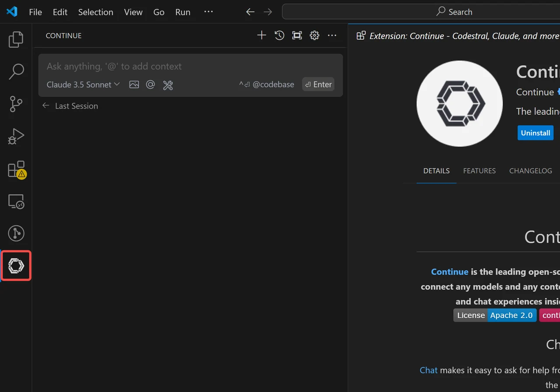Expand the hidden menu bar items ellipsis
Screen dimensions: 560x392
[209, 12]
